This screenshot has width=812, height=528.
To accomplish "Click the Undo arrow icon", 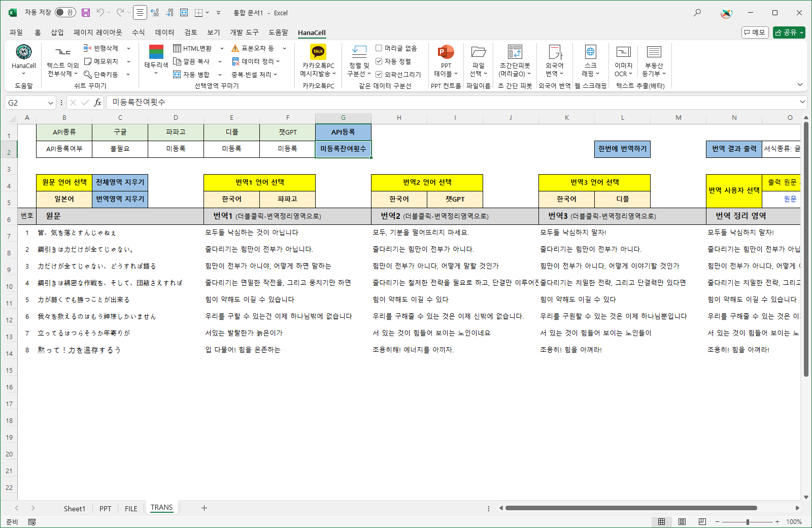I will tap(100, 13).
